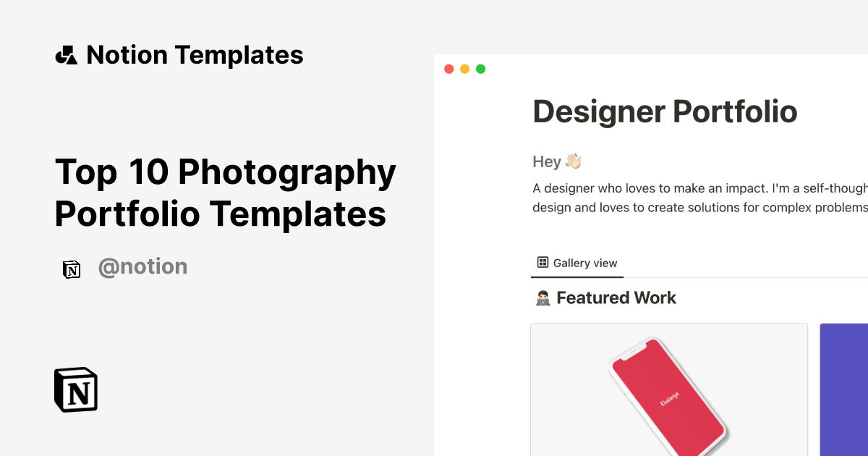Viewport: 868px width, 456px height.
Task: Click the waving hand emoji
Action: point(574,161)
